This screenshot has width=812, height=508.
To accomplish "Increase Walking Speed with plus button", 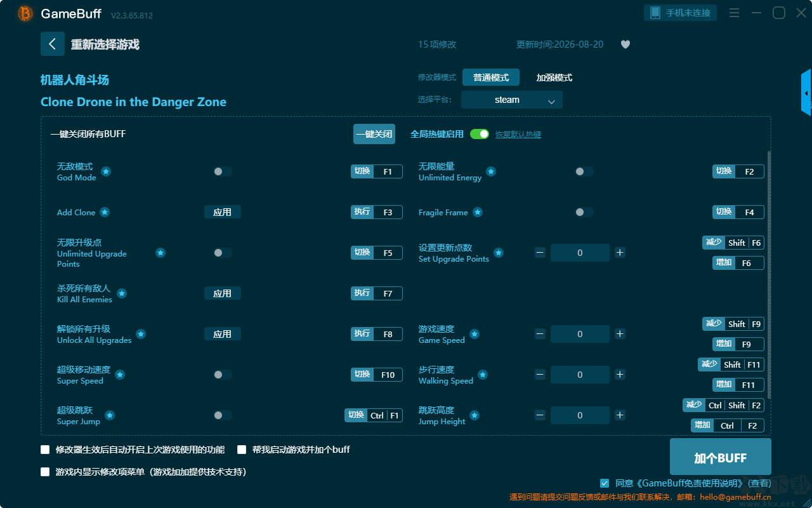I will (x=620, y=375).
